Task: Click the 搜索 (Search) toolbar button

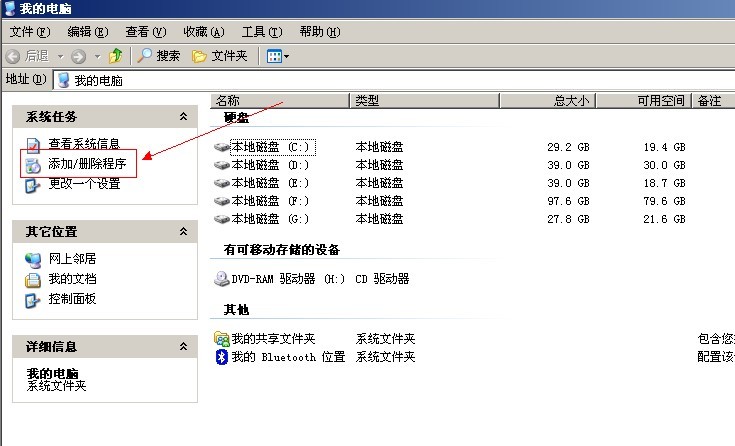Action: (159, 56)
